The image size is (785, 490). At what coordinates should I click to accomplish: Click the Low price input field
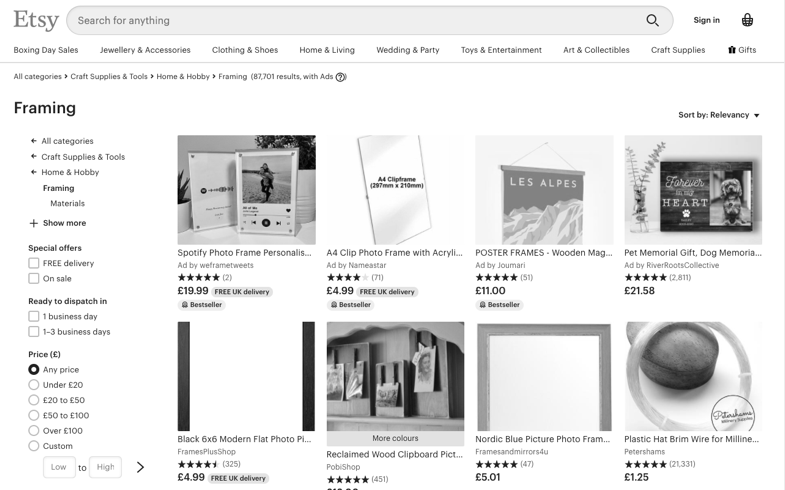coord(59,467)
